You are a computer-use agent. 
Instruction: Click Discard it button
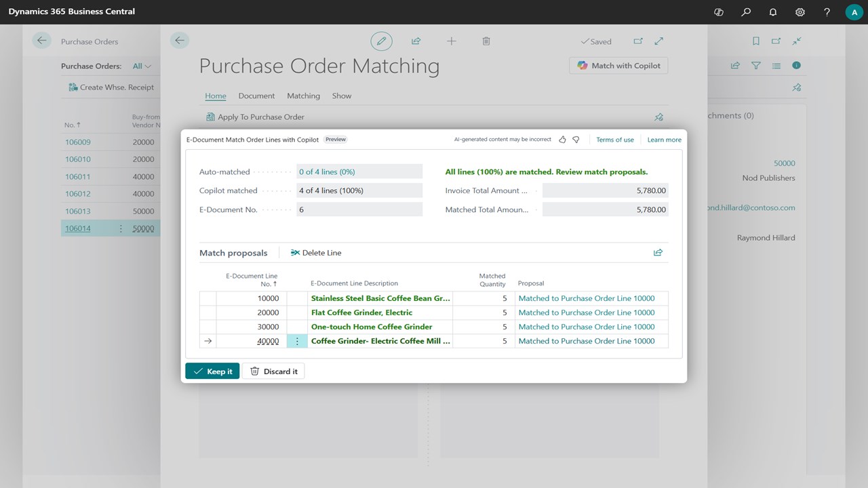[273, 371]
